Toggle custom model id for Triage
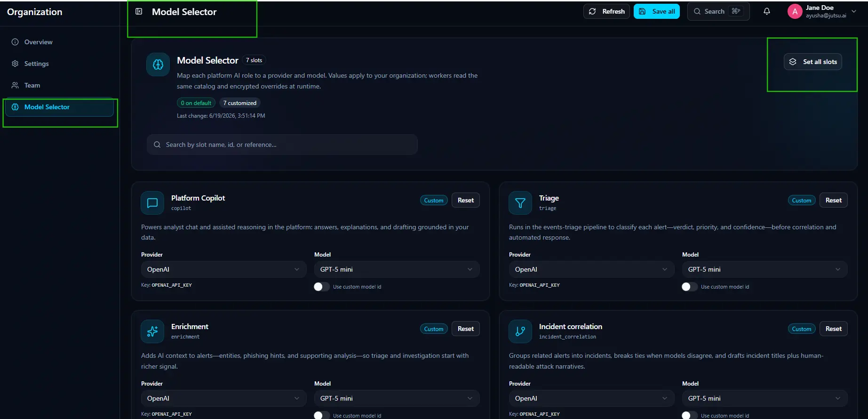The image size is (868, 419). pos(690,287)
